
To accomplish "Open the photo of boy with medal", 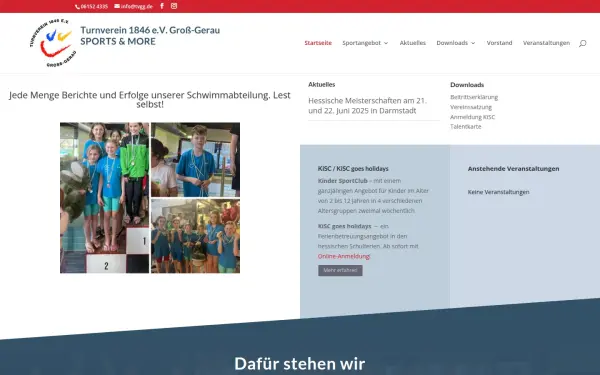I will pos(196,160).
